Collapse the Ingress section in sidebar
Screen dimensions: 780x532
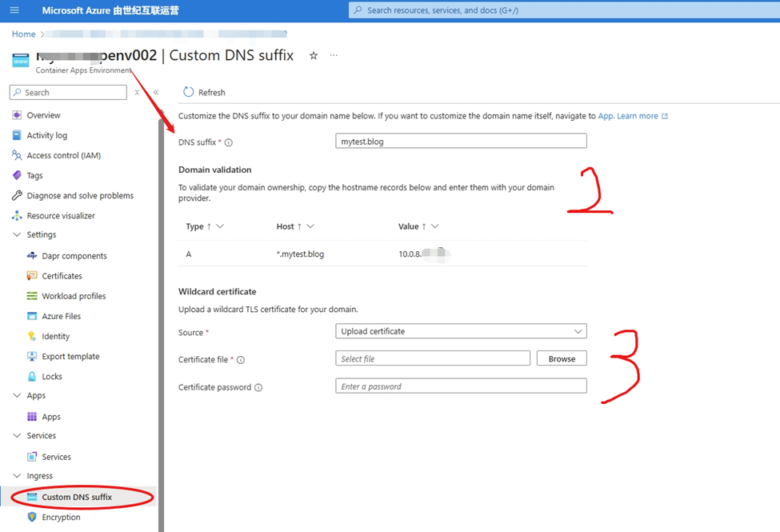point(18,476)
